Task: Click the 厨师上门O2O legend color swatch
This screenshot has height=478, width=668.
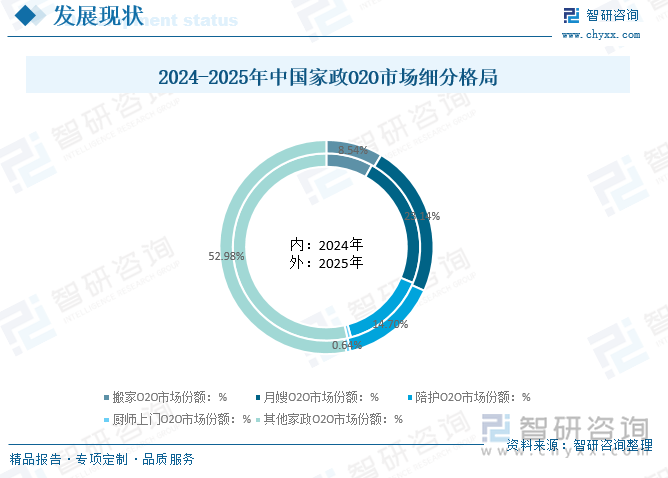Action: pos(107,420)
